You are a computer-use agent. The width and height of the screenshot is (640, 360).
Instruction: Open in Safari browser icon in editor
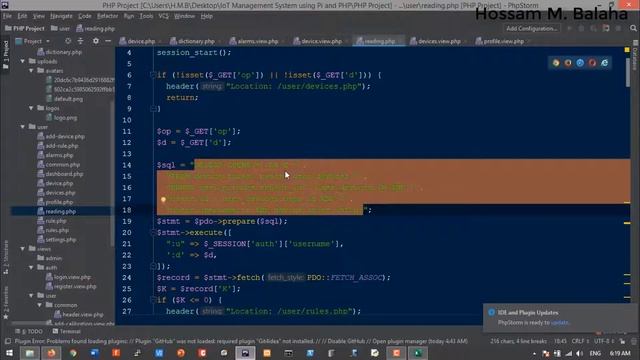pos(580,63)
